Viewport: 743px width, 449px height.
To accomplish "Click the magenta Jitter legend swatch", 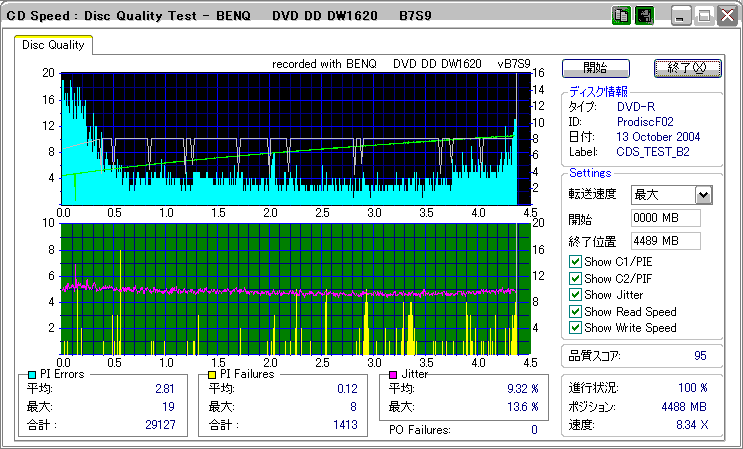I will 393,374.
